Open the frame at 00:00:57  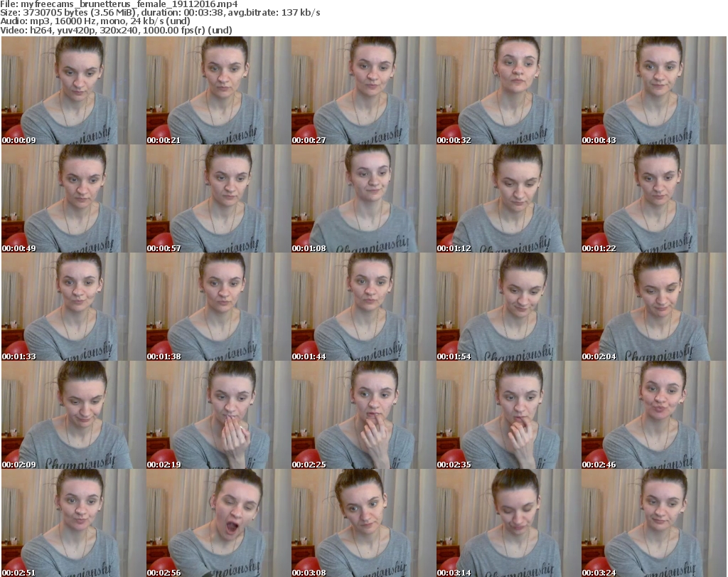point(218,198)
